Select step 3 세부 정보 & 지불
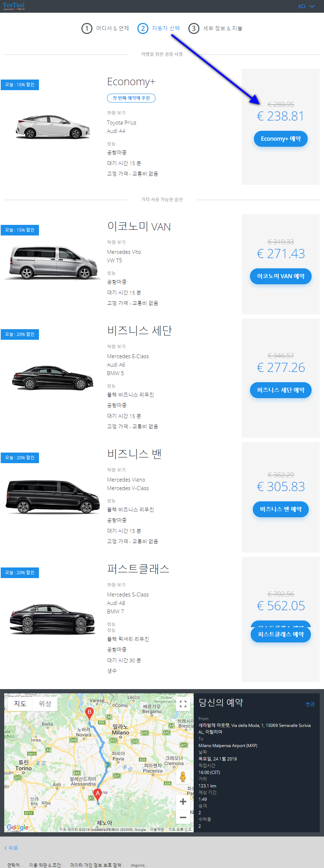Screen dimensions: 324x868 (215, 28)
